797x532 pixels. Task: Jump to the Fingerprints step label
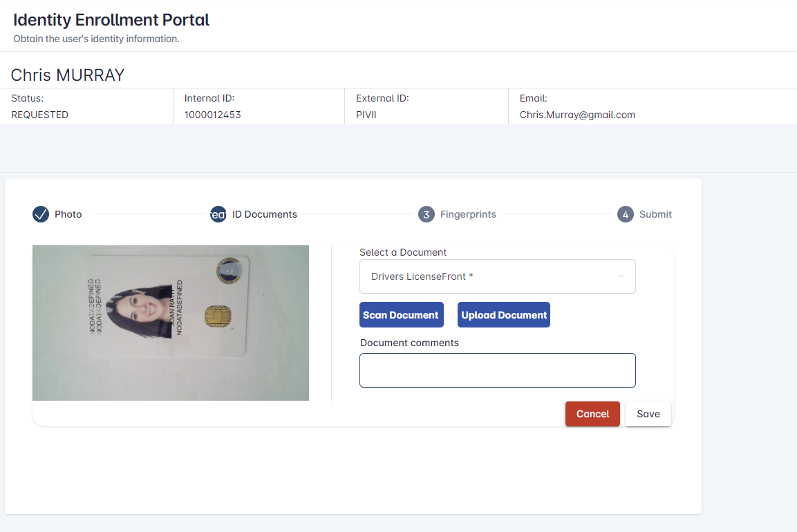coord(468,214)
